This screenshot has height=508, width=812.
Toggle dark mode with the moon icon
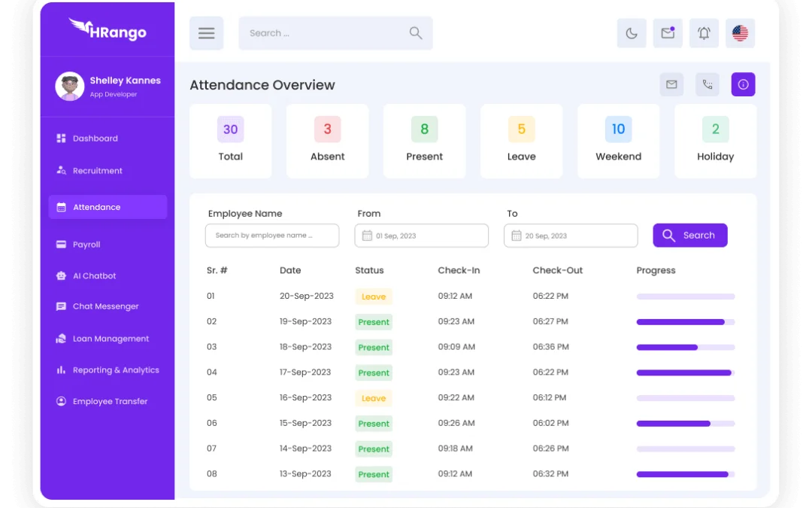click(632, 33)
